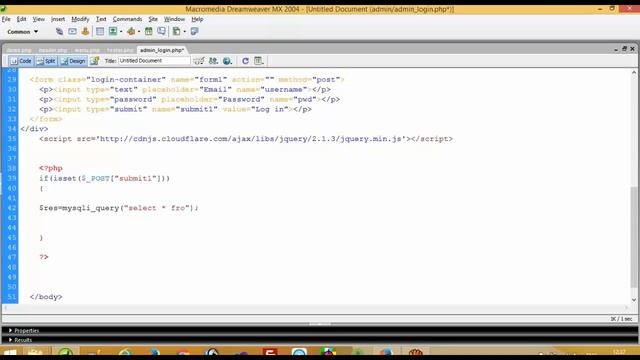The width and height of the screenshot is (640, 360).
Task: Open the Help menu
Action: [197, 19]
